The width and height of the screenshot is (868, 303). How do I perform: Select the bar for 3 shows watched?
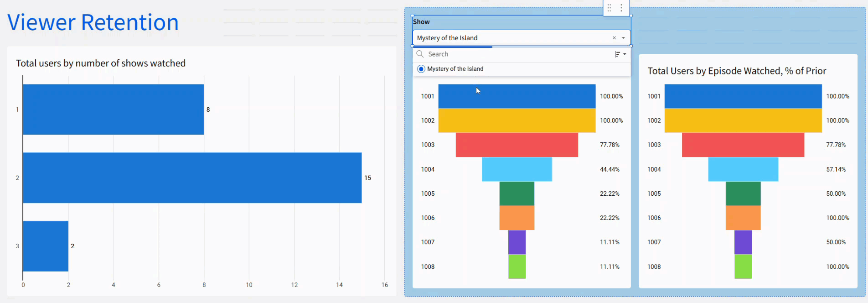point(46,246)
